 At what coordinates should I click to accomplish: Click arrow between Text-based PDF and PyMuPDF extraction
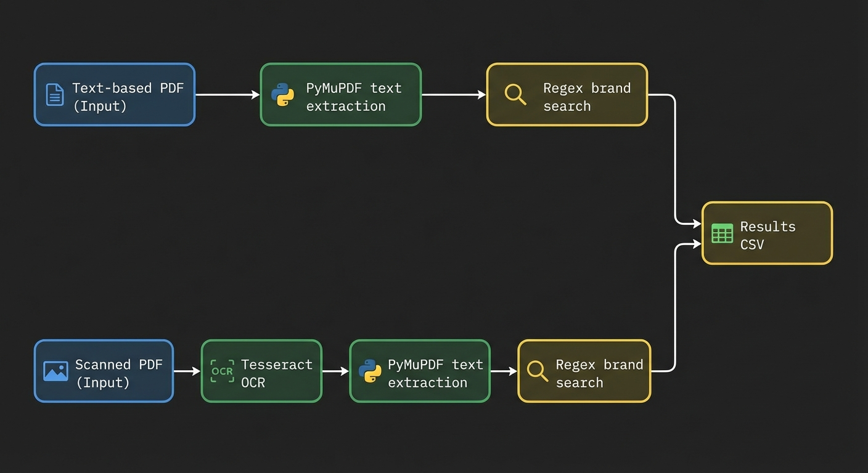227,95
